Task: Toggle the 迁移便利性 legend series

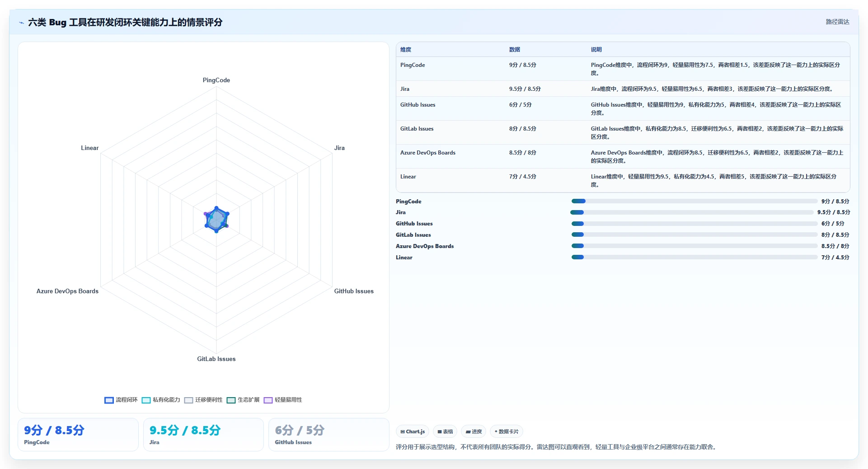Action: [203, 400]
